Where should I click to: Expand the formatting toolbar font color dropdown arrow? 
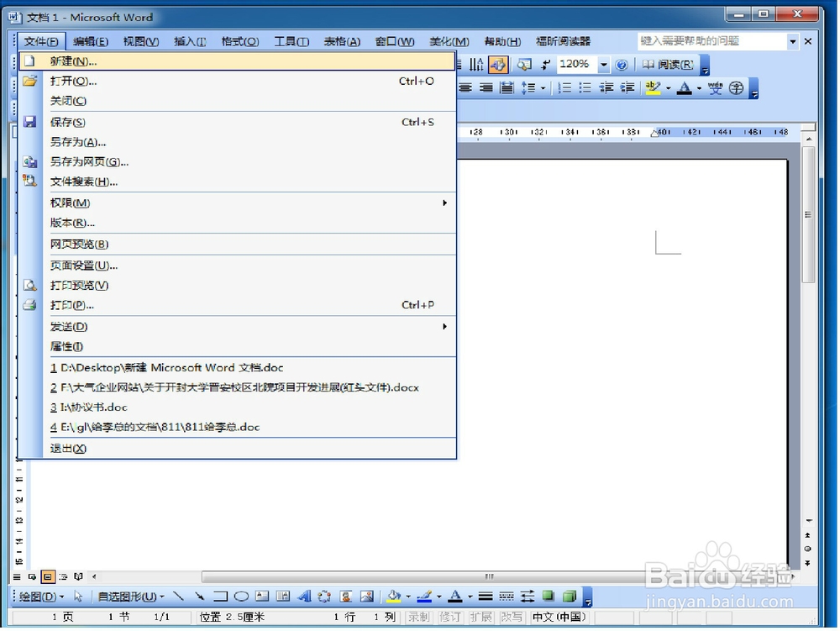pyautogui.click(x=699, y=88)
